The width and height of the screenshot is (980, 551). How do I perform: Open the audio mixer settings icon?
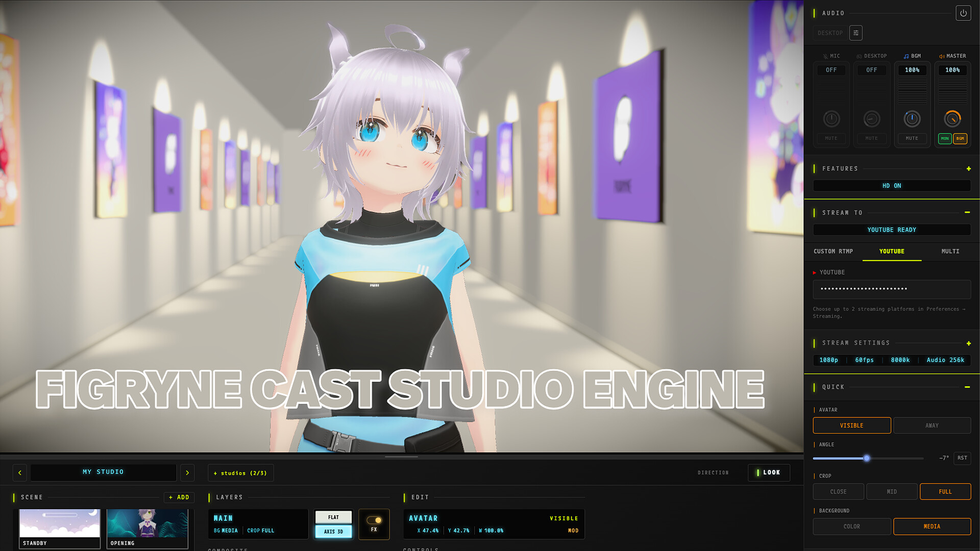tap(856, 33)
